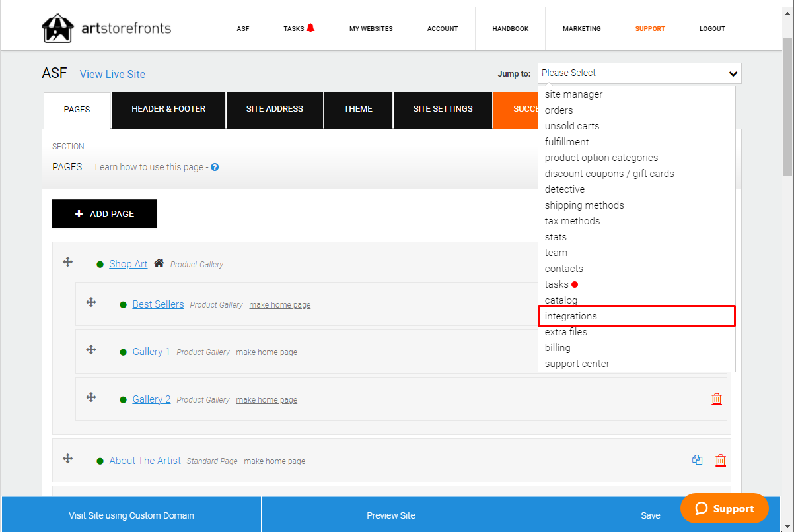The image size is (794, 532).
Task: Open the Site Settings tab
Action: coord(443,110)
